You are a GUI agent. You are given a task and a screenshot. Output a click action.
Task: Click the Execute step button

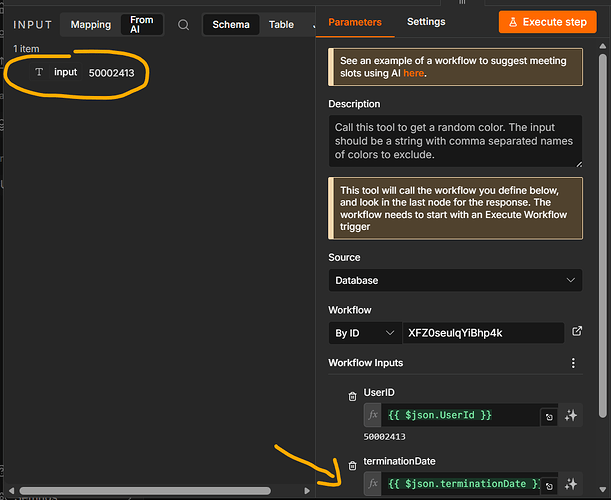click(x=547, y=22)
